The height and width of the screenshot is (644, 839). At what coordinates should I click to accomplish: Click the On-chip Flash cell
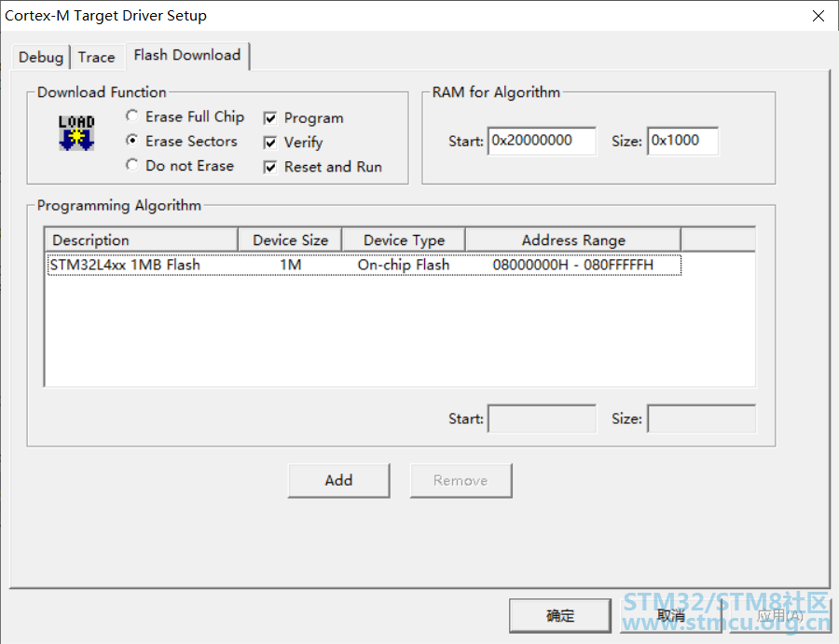[404, 266]
